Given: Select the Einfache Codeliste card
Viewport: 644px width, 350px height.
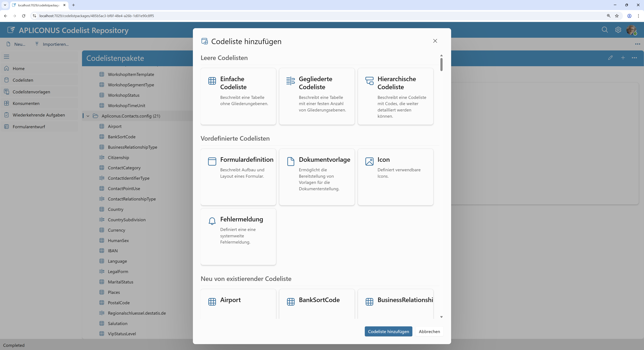Looking at the screenshot, I should 238,96.
